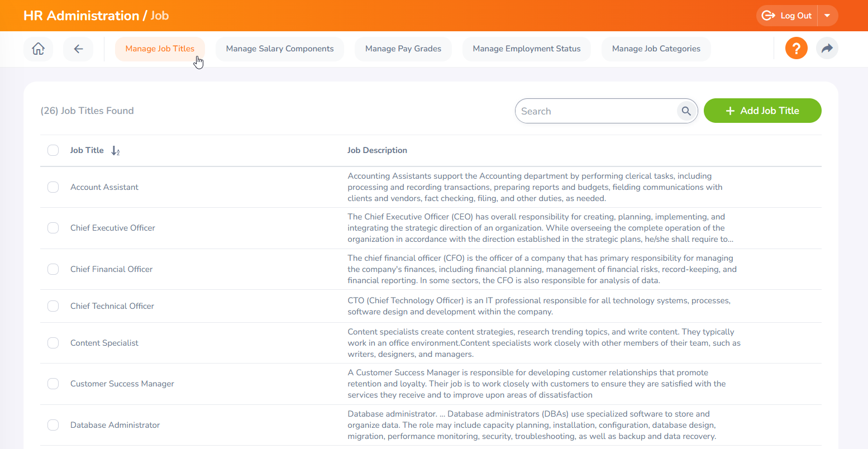Viewport: 868px width, 449px height.
Task: Open the Account Assistant job title
Action: [x=104, y=187]
